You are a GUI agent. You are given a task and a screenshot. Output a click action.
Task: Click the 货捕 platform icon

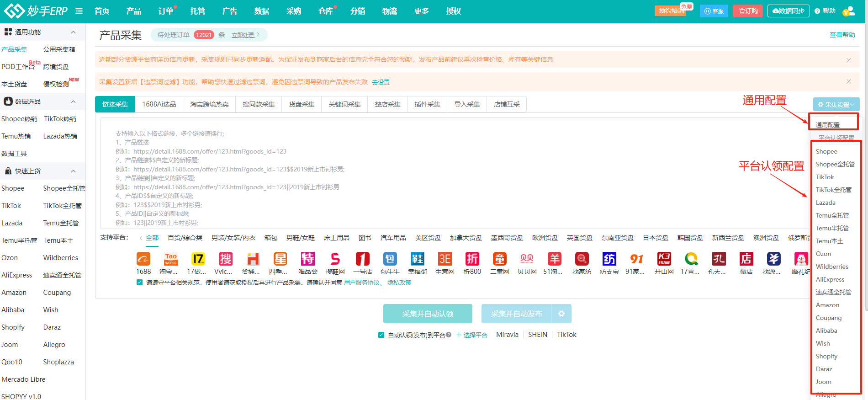(x=253, y=259)
